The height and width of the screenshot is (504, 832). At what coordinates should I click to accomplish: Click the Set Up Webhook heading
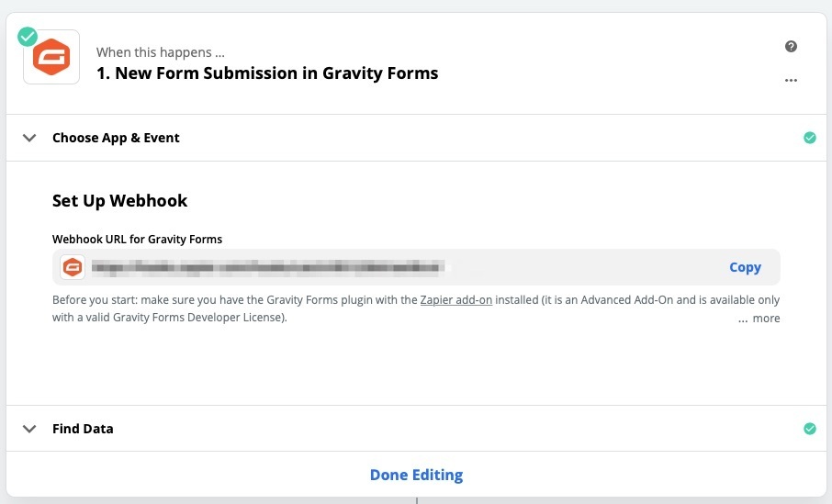coord(120,201)
